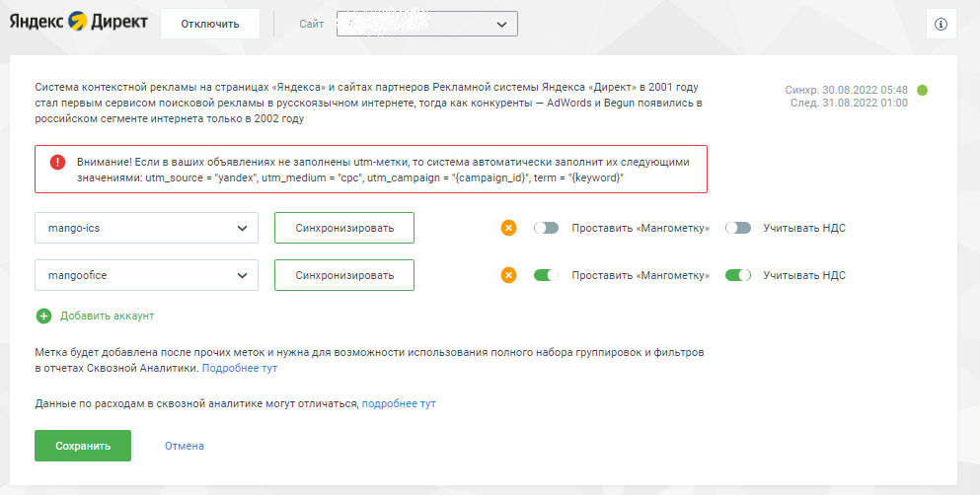Synchronize the mangoofice account
Screen dimensions: 980x495
point(344,275)
